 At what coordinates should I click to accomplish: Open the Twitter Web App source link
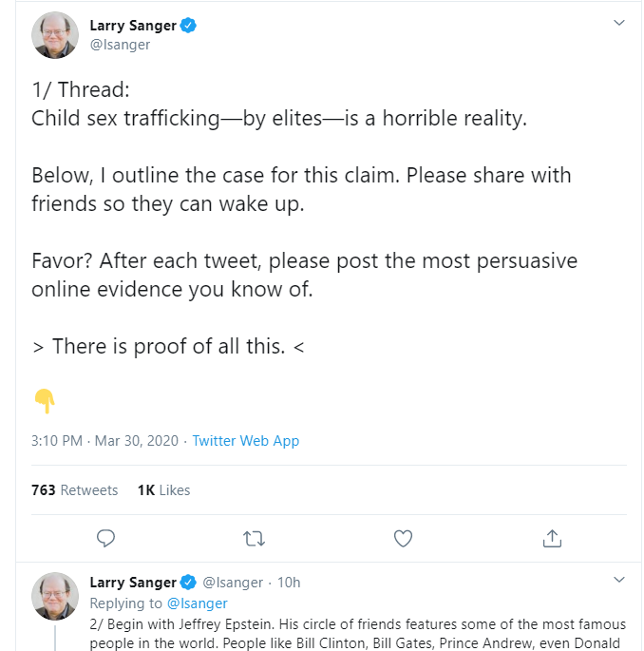coord(245,441)
